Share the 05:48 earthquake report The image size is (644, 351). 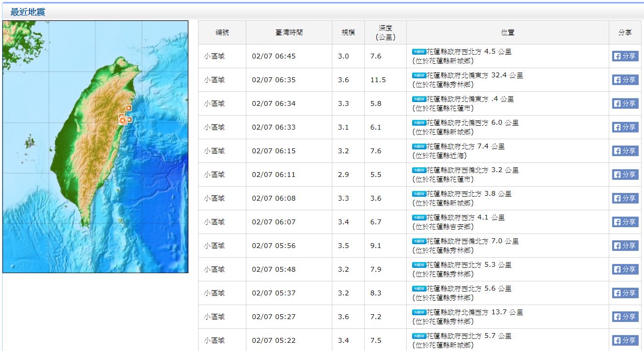pyautogui.click(x=625, y=269)
